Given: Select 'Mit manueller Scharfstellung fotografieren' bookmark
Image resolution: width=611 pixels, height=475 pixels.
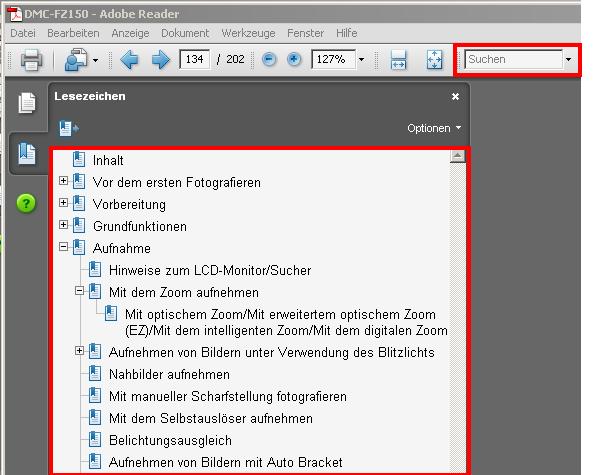Looking at the screenshot, I should (228, 396).
